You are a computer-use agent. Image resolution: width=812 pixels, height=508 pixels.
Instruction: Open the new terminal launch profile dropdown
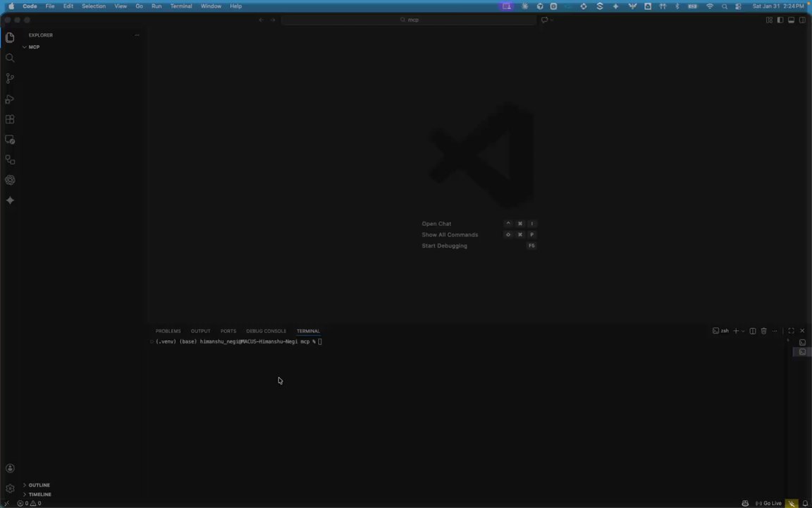coord(743,331)
